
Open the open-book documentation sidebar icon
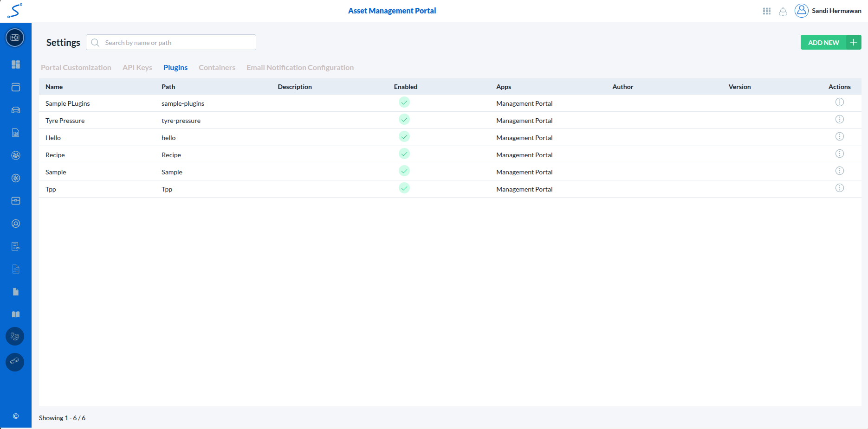(16, 314)
